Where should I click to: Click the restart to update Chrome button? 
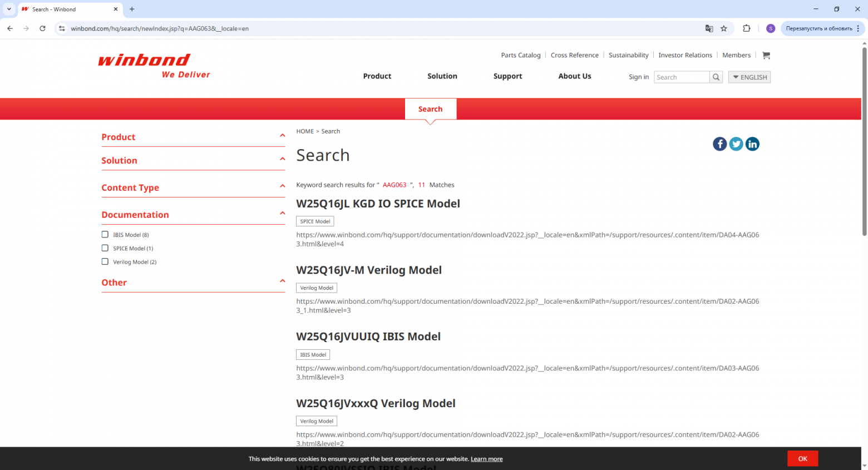pyautogui.click(x=818, y=28)
